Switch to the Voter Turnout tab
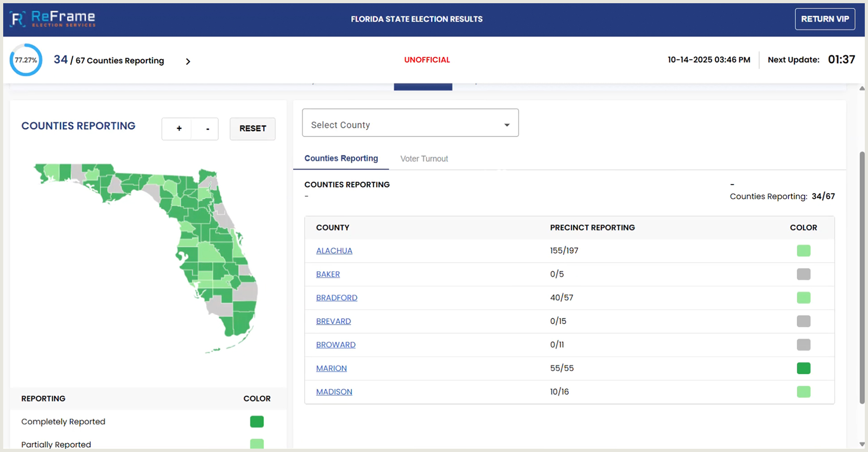This screenshot has width=868, height=452. click(x=424, y=159)
